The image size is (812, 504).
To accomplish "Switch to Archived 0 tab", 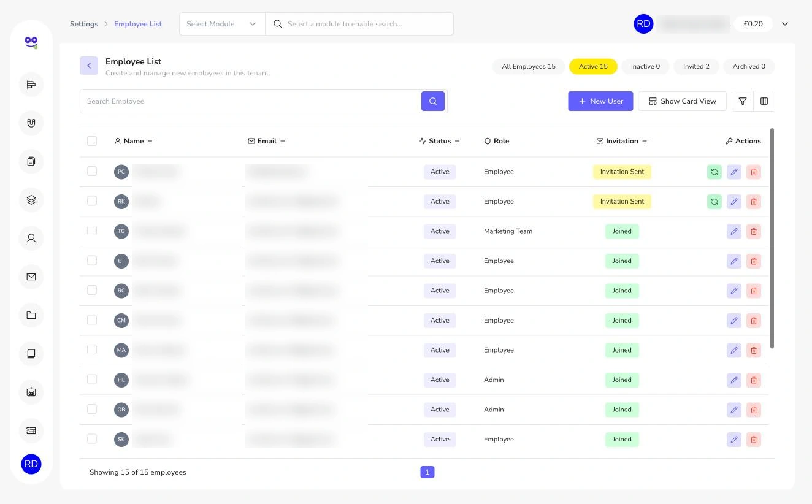I will (749, 66).
